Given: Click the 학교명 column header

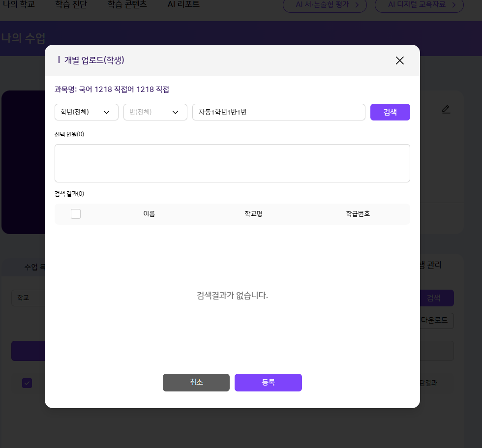Looking at the screenshot, I should click(x=253, y=214).
